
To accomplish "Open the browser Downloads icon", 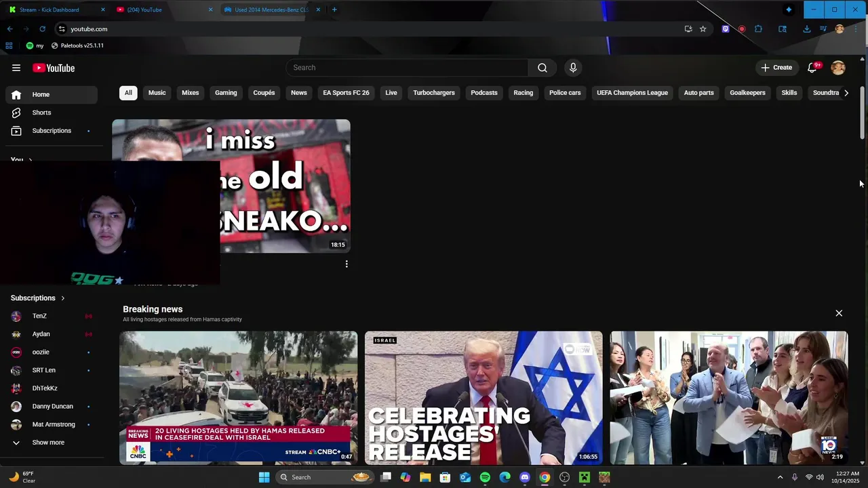I will tap(806, 29).
